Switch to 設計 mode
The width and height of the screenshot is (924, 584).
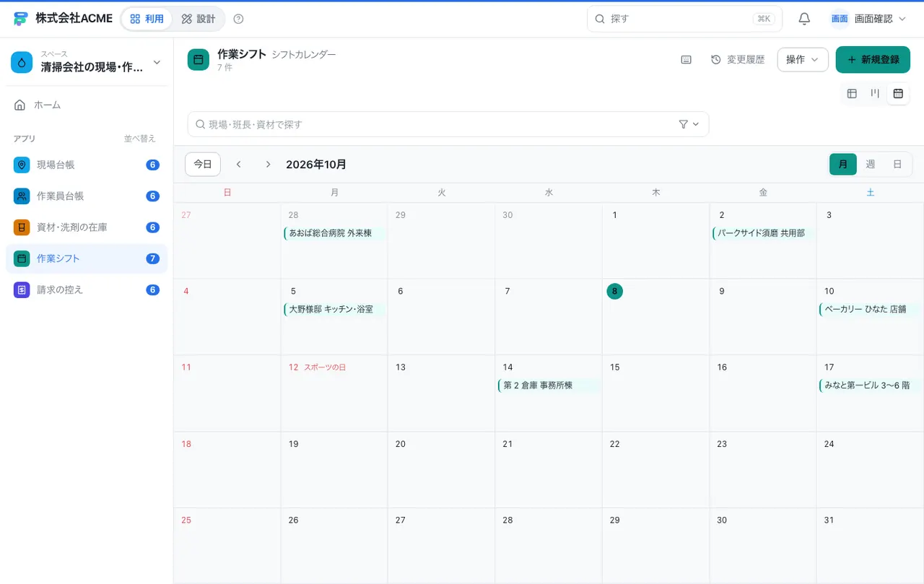(199, 19)
